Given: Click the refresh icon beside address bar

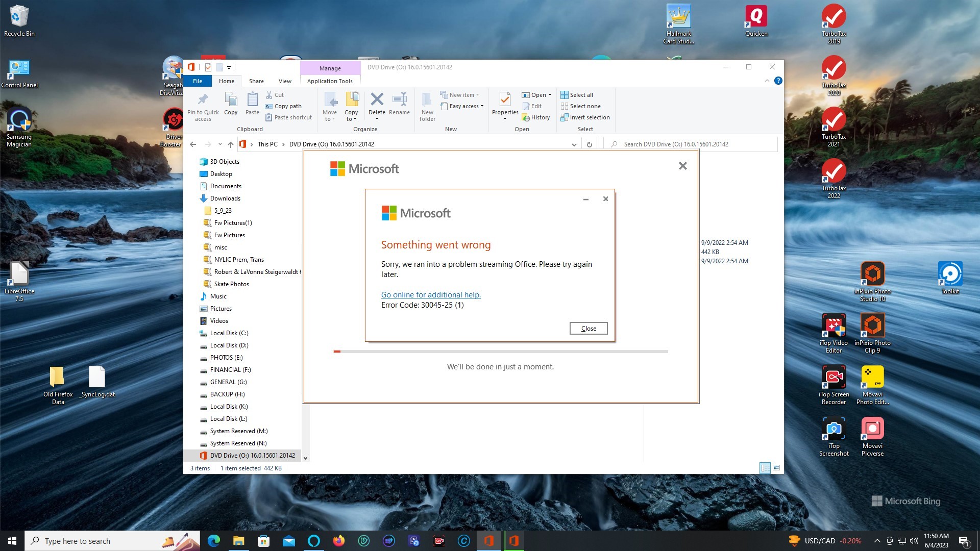Looking at the screenshot, I should coord(589,144).
